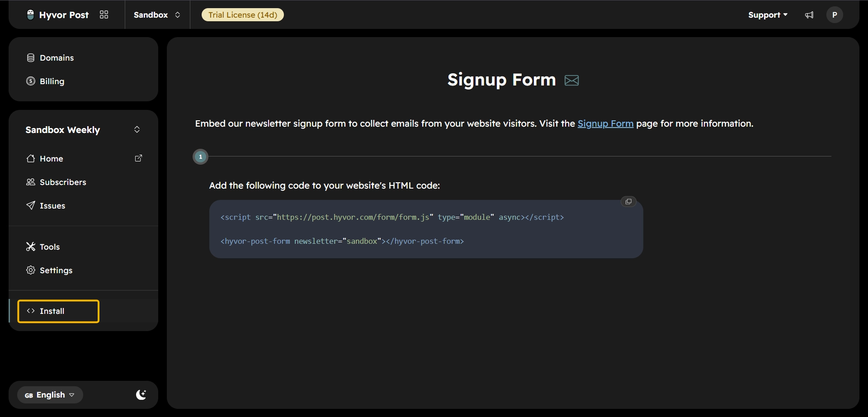Click the Trial License (14d) badge
The width and height of the screenshot is (868, 417).
[x=243, y=15]
